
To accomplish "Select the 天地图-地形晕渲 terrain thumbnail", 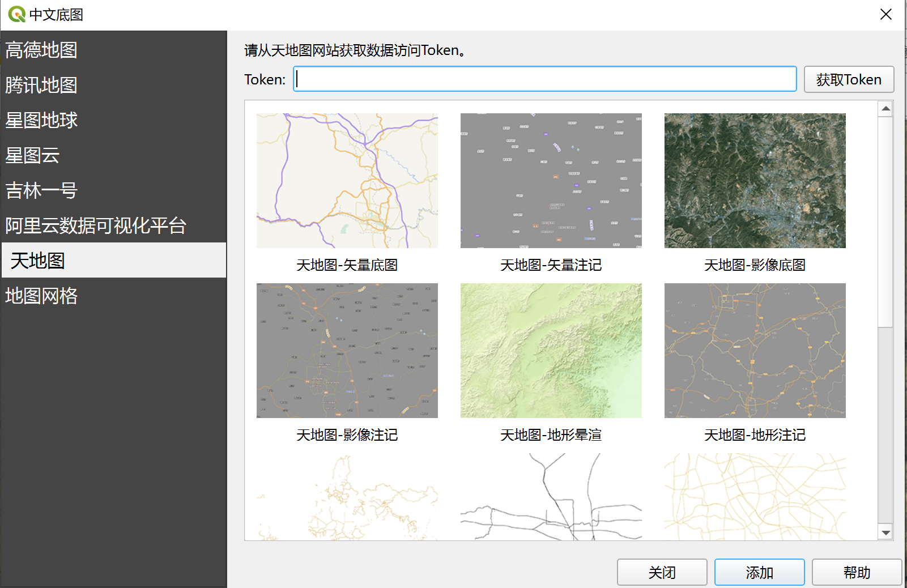I will point(551,351).
